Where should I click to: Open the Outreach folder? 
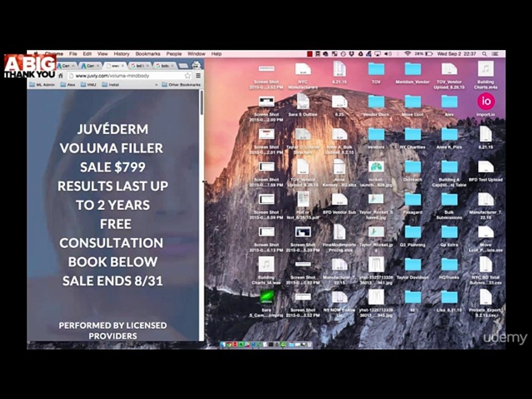coord(412,167)
